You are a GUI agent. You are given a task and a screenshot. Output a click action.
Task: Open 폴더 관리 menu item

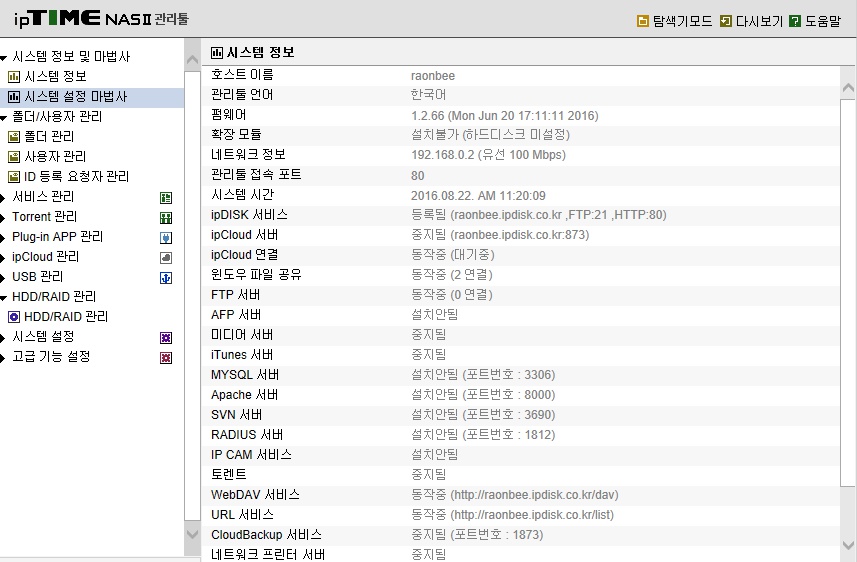49,136
